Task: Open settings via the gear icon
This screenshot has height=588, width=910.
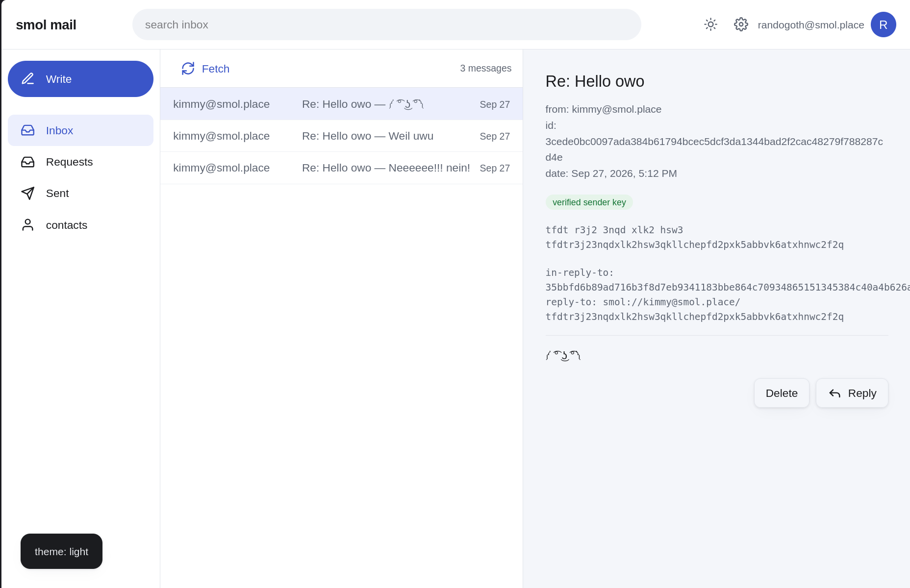Action: click(741, 24)
